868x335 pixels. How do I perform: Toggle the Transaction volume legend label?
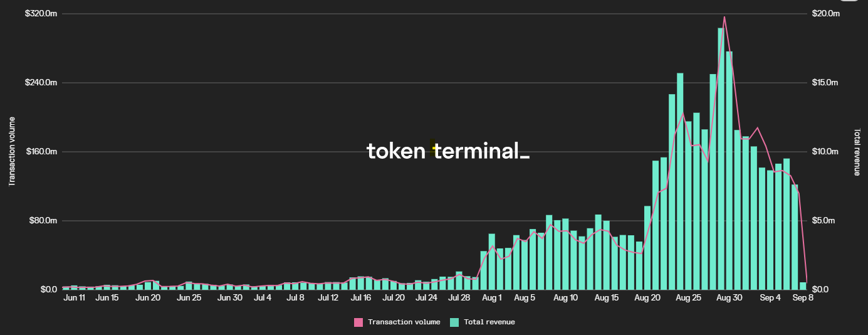click(404, 322)
